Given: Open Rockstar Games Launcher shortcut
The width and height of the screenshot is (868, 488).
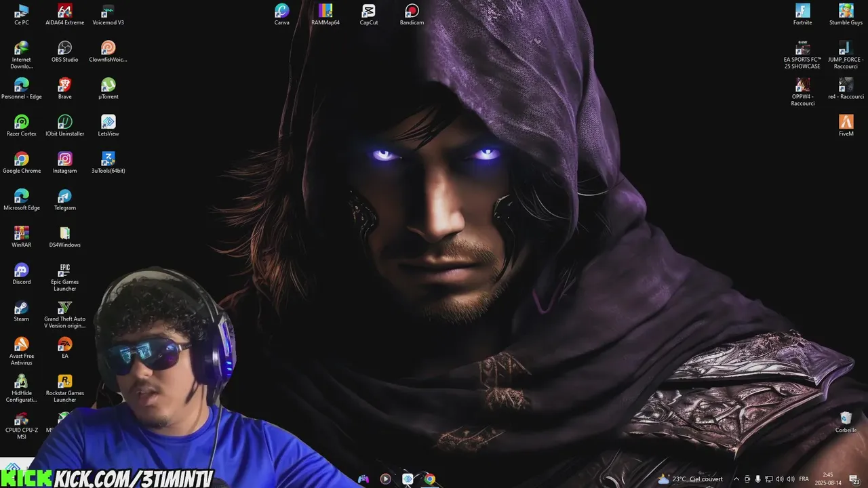Looking at the screenshot, I should [65, 388].
